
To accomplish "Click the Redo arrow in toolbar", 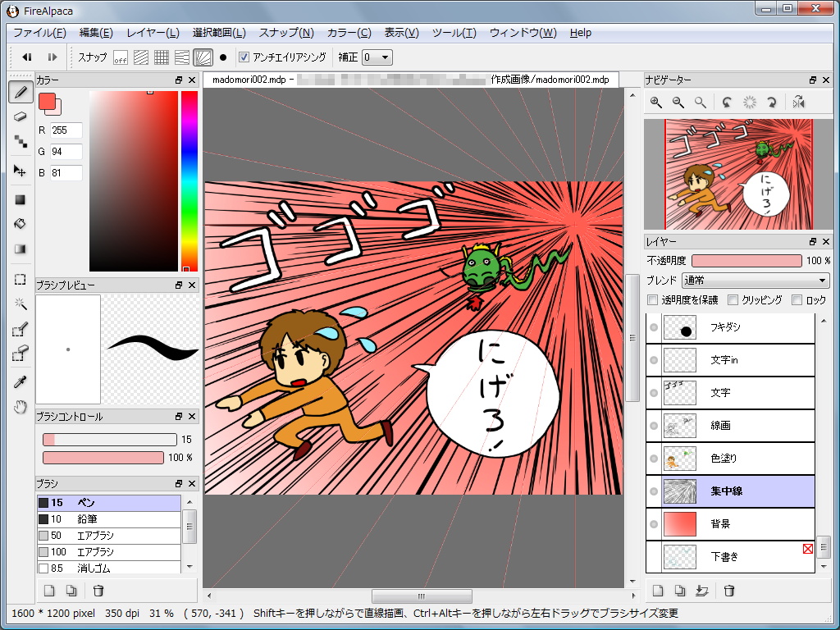I will [52, 57].
